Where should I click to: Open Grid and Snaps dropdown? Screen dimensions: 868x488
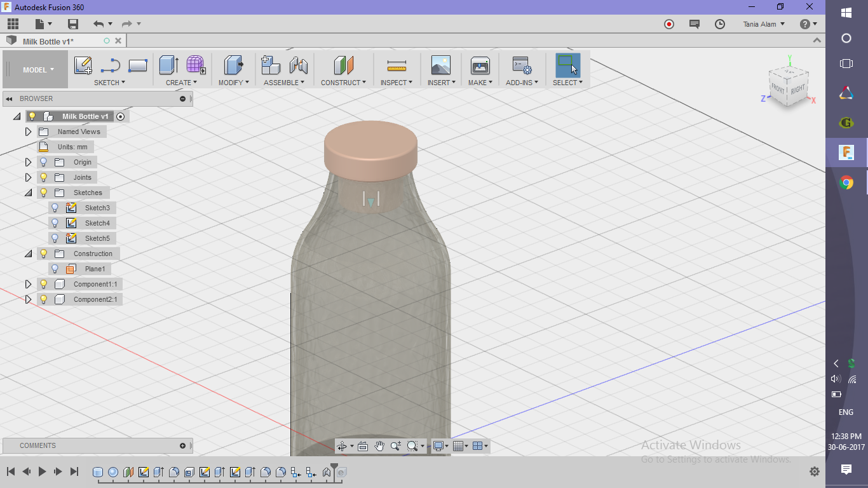[461, 446]
